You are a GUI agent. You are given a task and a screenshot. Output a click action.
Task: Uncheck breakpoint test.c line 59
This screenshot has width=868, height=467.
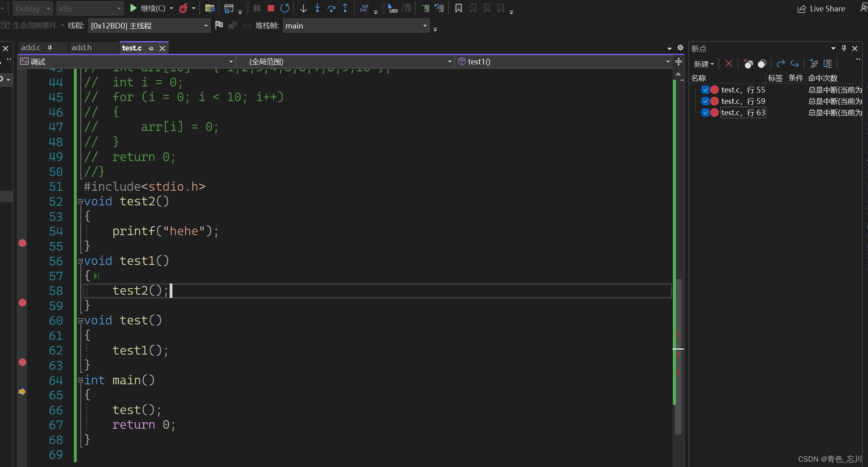[705, 101]
